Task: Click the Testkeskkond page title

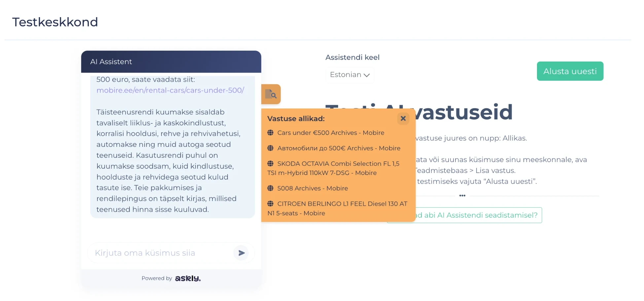Action: pos(55,22)
